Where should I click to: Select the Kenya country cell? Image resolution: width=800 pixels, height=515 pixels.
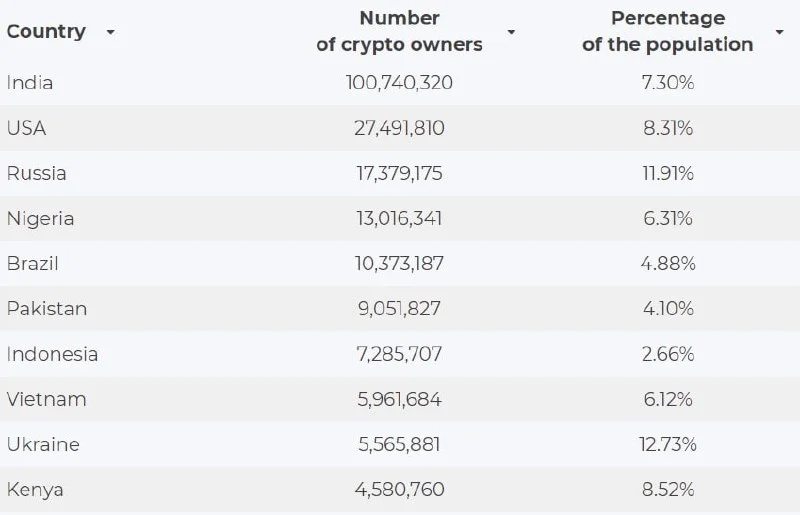35,489
